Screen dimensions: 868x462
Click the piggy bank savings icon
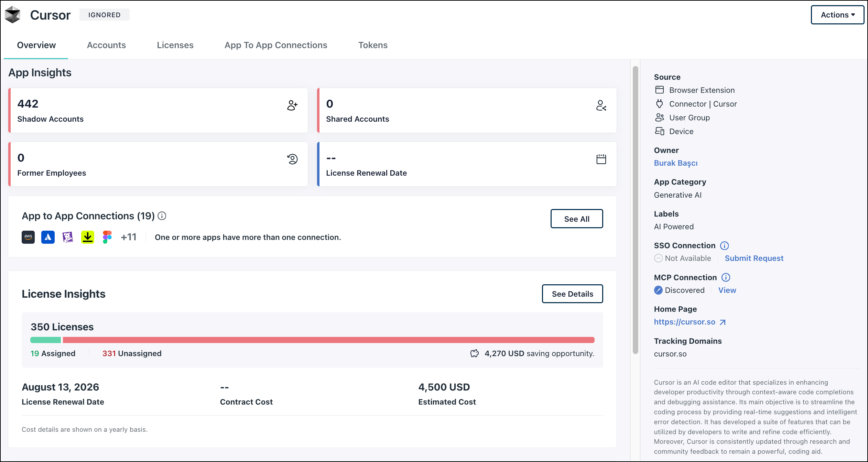(x=475, y=353)
